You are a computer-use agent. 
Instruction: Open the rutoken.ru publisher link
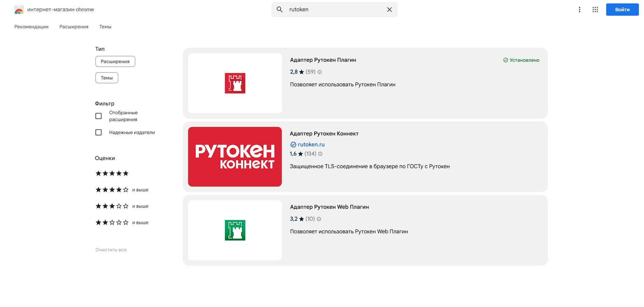[x=311, y=145]
